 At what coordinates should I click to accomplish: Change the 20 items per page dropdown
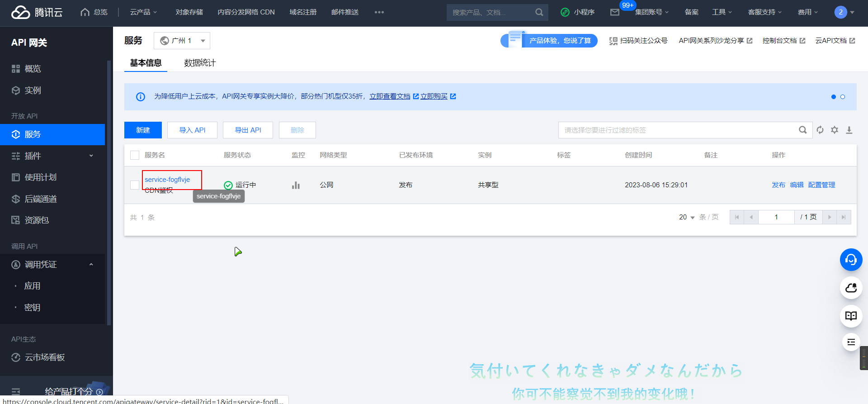(687, 217)
